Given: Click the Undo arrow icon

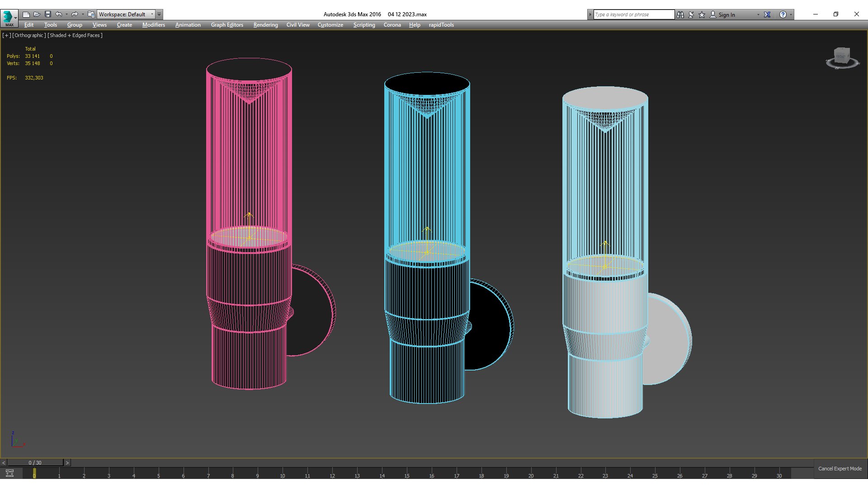Looking at the screenshot, I should point(59,14).
